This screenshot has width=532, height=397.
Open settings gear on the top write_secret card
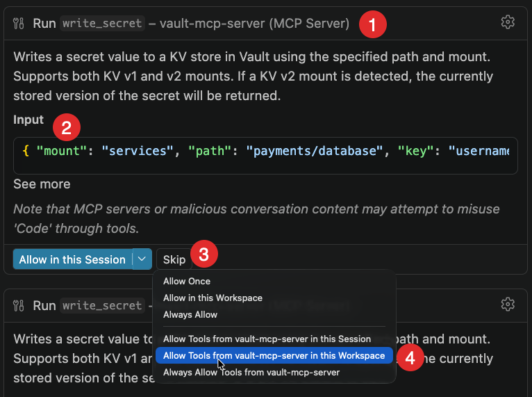[x=508, y=22]
